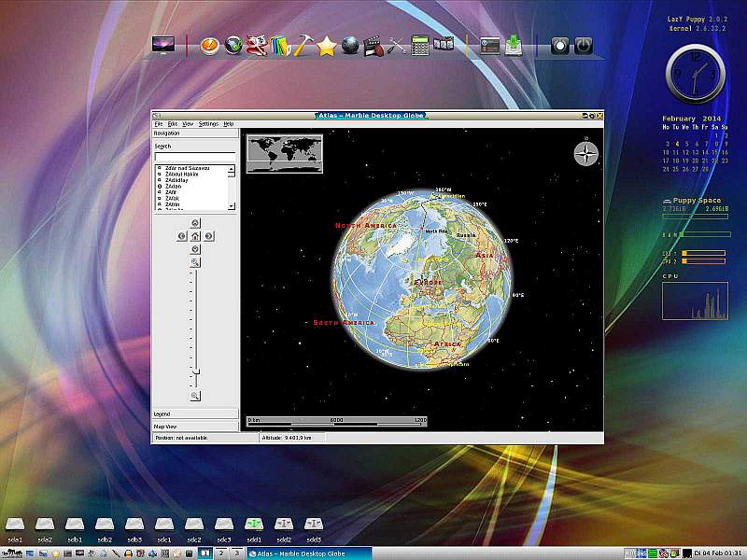Click the Atlas - Marble Desktop Globe taskbar button
747x560 pixels.
(309, 553)
